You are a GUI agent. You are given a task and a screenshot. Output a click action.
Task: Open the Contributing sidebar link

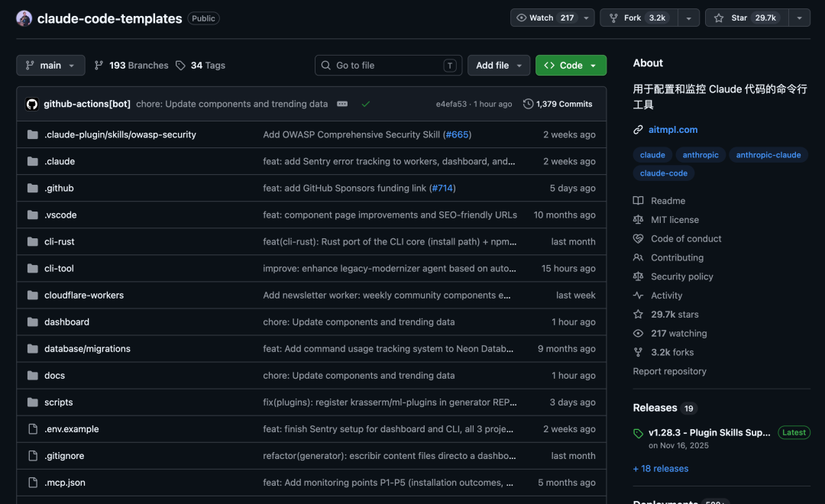pyautogui.click(x=677, y=258)
